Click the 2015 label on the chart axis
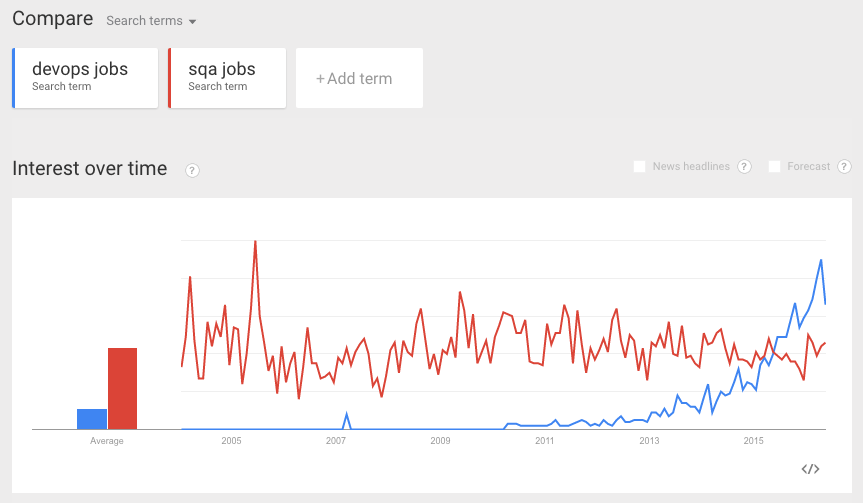Image resolution: width=863 pixels, height=503 pixels. tap(753, 441)
